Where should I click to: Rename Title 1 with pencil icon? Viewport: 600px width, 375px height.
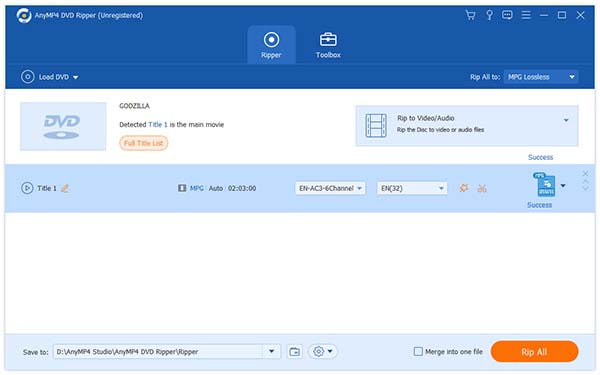pyautogui.click(x=65, y=188)
